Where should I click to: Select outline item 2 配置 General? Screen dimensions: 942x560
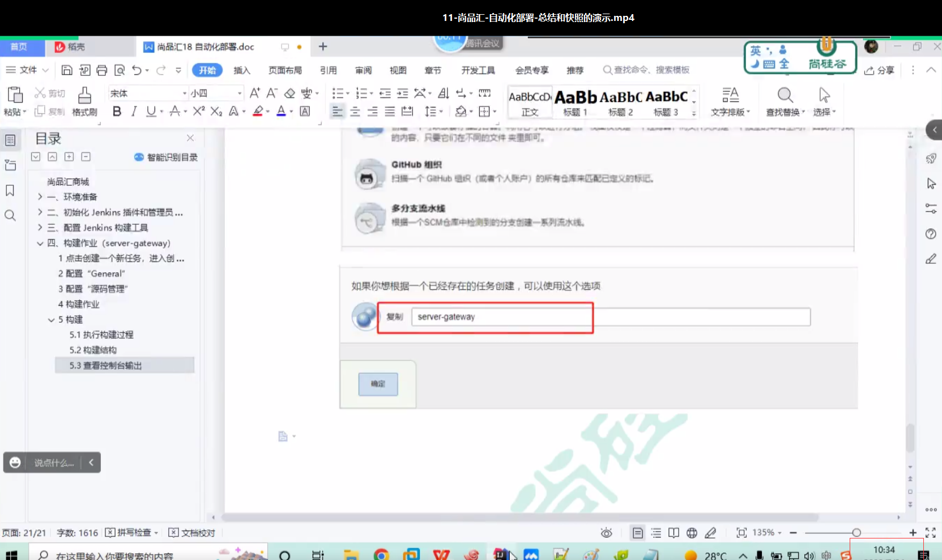91,274
